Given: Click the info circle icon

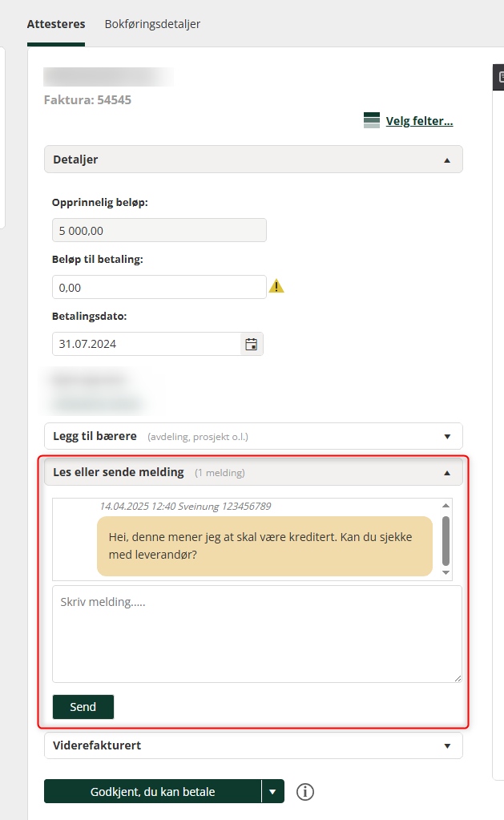Looking at the screenshot, I should (x=305, y=792).
